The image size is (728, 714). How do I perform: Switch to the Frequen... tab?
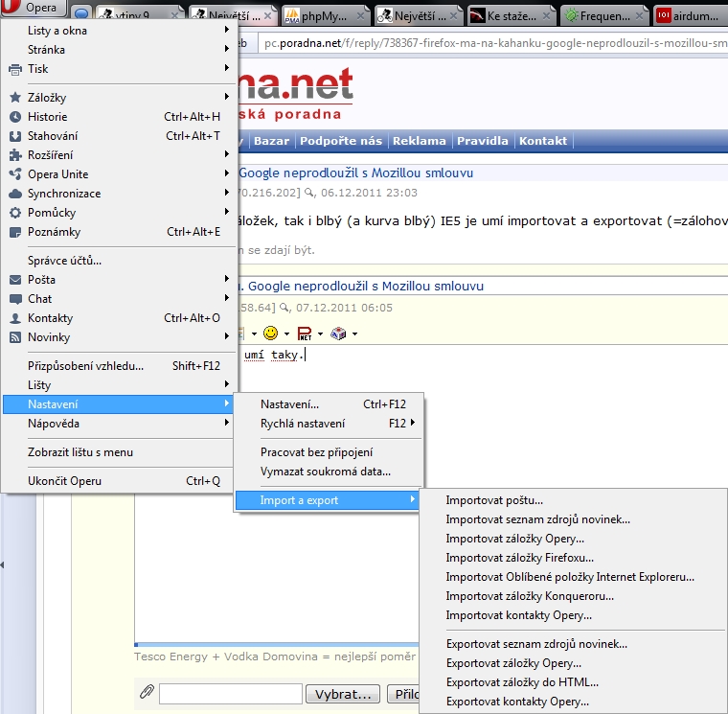point(604,16)
